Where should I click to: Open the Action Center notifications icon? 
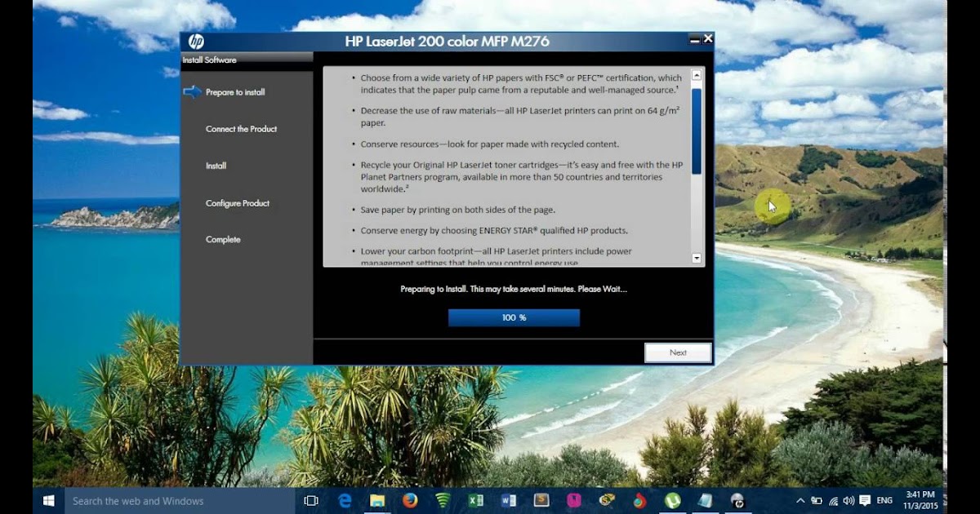pos(865,501)
